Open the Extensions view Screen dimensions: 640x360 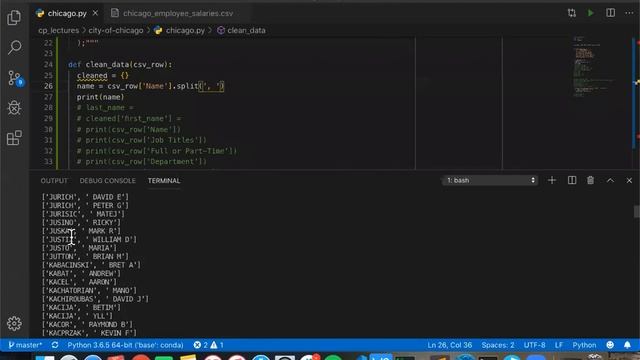tap(14, 138)
